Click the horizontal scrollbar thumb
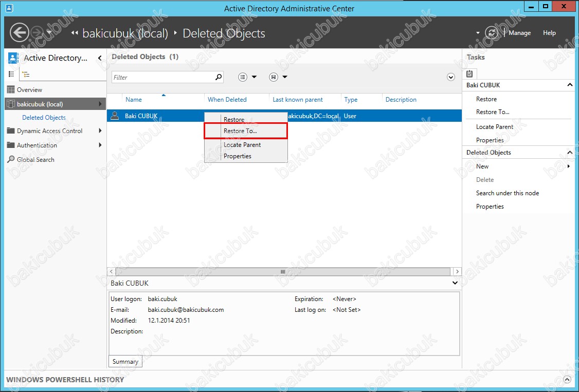Image resolution: width=579 pixels, height=392 pixels. click(283, 271)
